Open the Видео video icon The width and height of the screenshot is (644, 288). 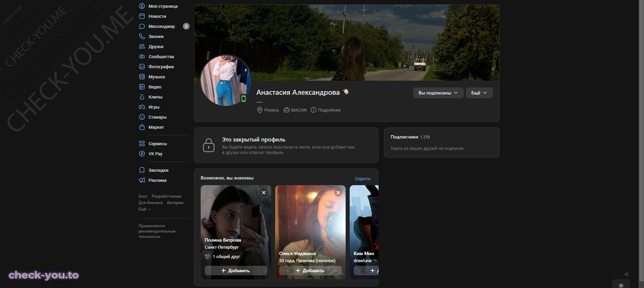pyautogui.click(x=142, y=87)
